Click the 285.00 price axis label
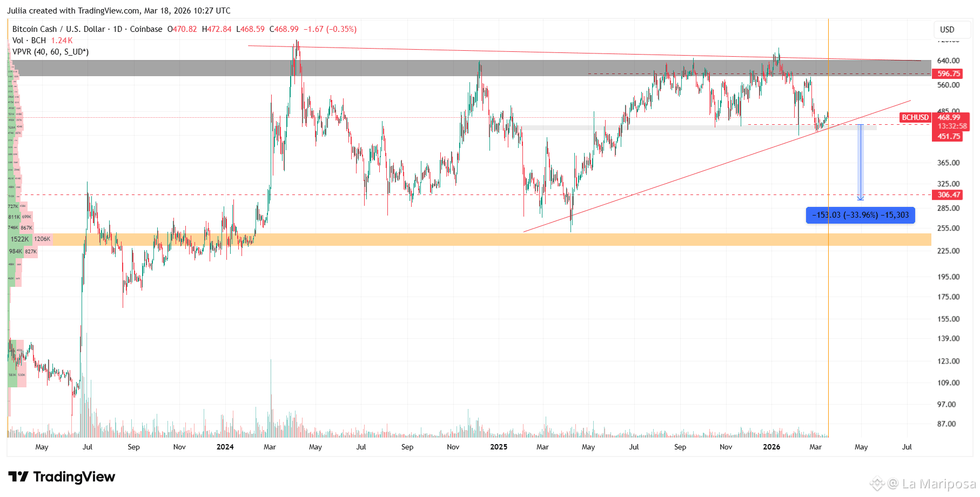Viewport: 980px width, 497px height. click(x=949, y=208)
